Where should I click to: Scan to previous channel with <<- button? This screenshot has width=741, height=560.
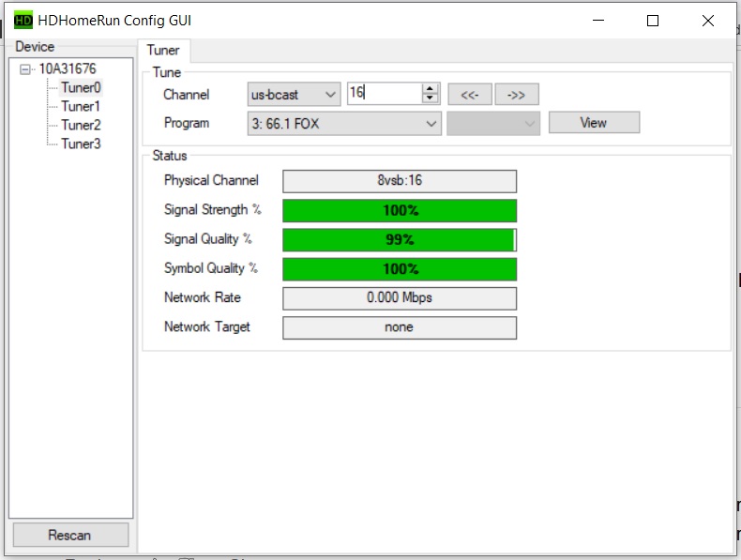[470, 95]
